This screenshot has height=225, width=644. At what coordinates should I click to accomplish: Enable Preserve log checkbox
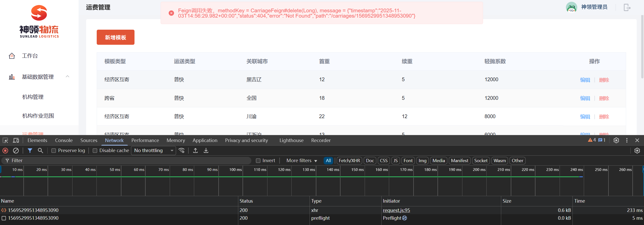54,151
